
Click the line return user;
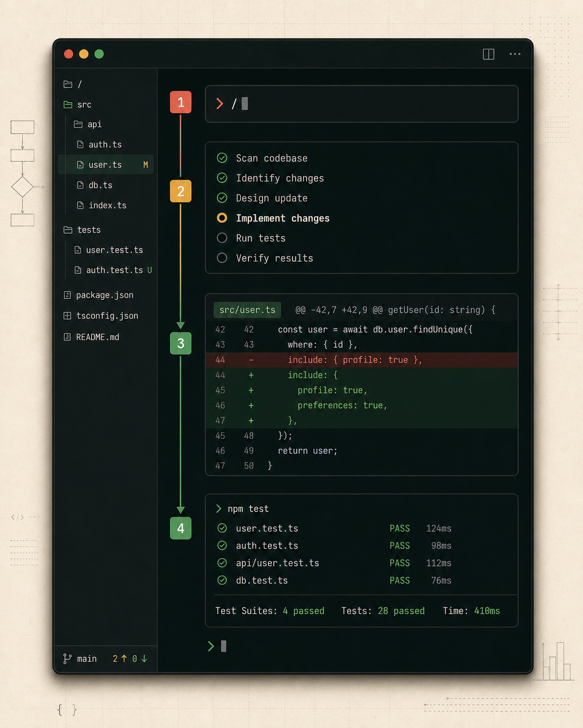click(x=308, y=451)
